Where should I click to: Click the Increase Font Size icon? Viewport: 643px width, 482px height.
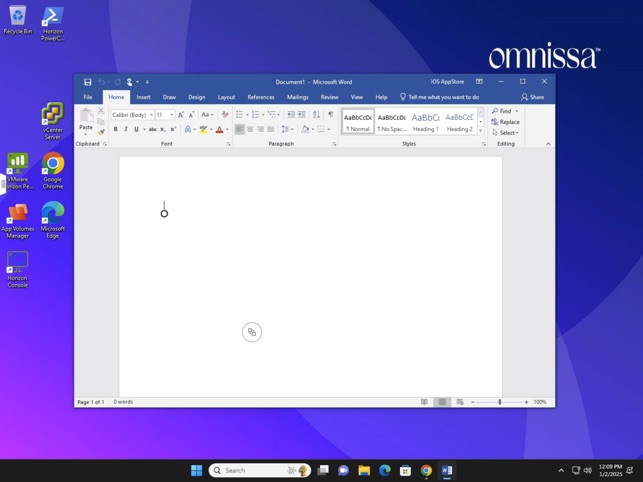[x=181, y=115]
